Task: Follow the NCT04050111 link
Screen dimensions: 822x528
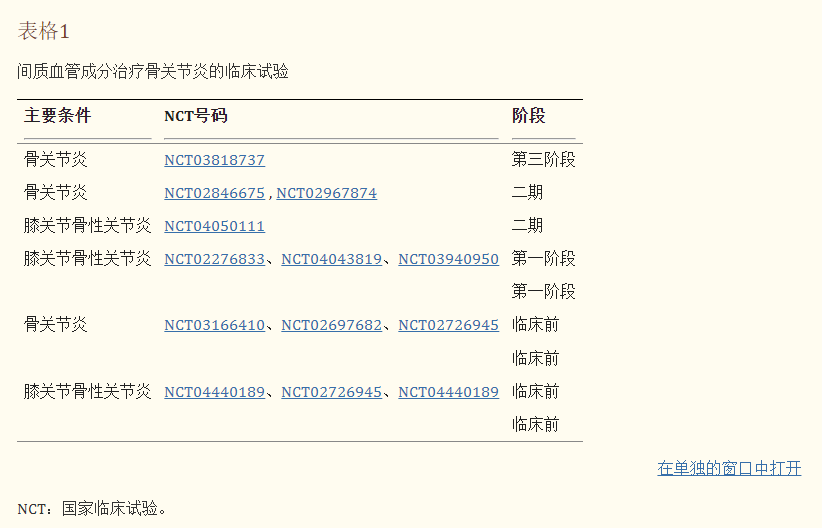Action: click(214, 226)
